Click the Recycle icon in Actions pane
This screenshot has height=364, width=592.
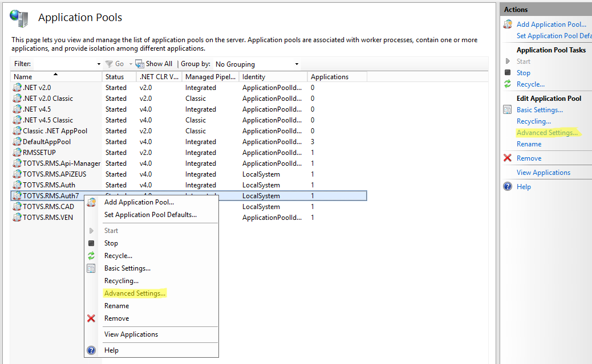tap(508, 84)
